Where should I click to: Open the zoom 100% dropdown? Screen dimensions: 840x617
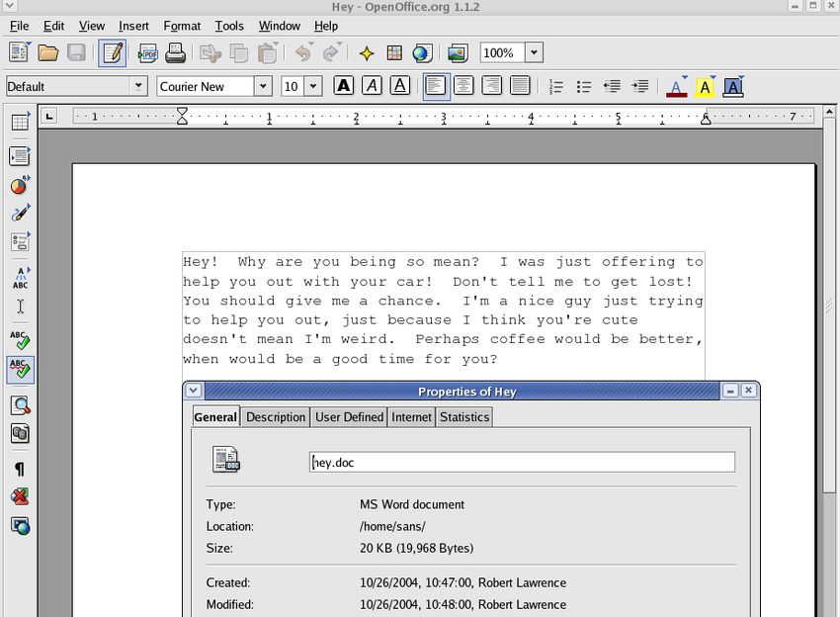534,53
